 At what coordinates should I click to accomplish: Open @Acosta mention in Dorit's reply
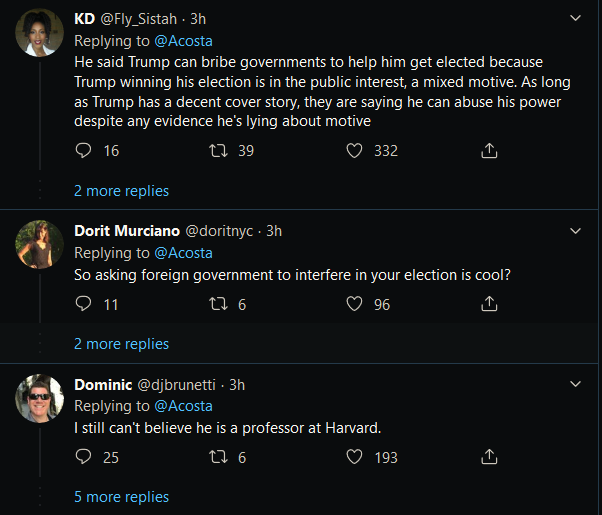(182, 253)
